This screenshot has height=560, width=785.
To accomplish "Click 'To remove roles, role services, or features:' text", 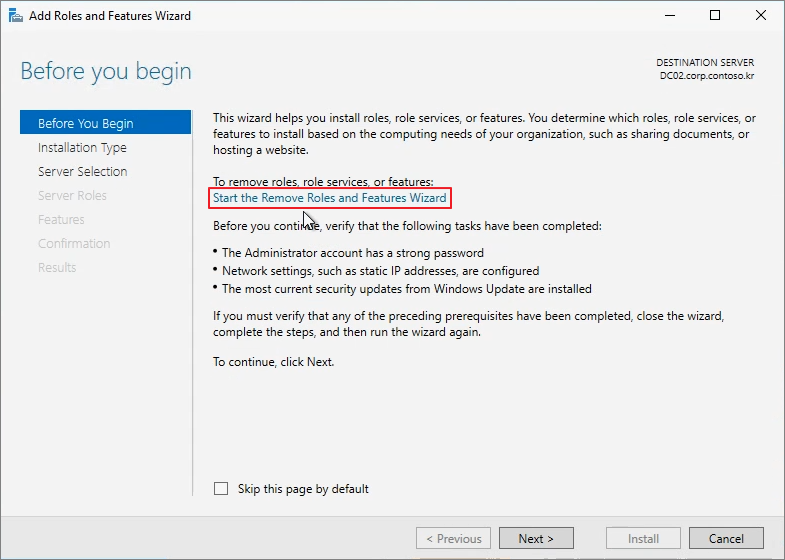I will 323,182.
